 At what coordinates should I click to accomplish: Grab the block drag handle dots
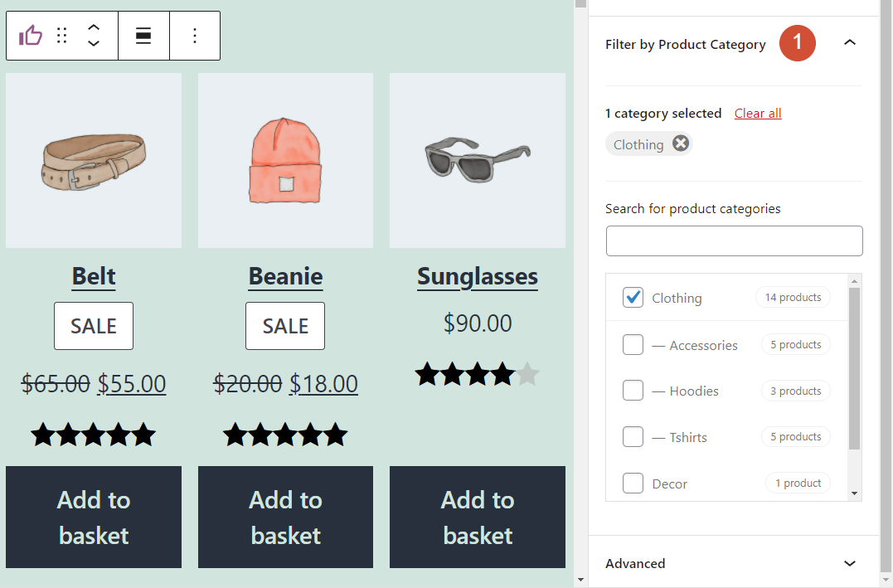61,36
